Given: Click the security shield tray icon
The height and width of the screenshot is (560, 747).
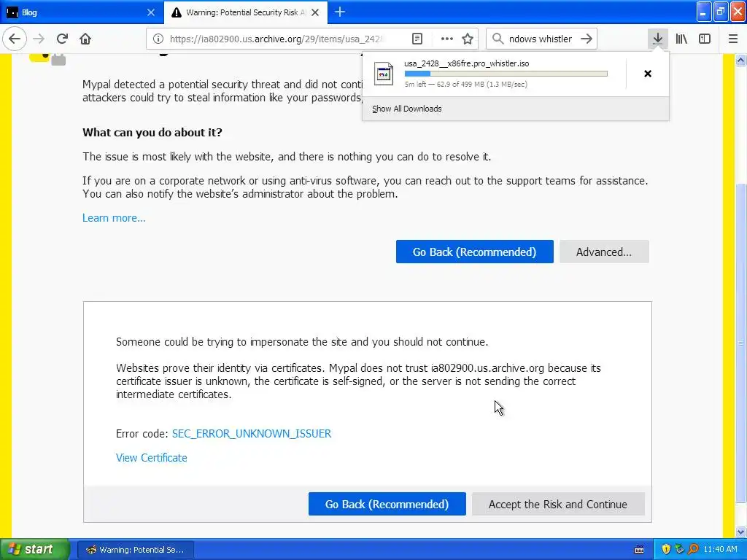Looking at the screenshot, I should coord(666,549).
